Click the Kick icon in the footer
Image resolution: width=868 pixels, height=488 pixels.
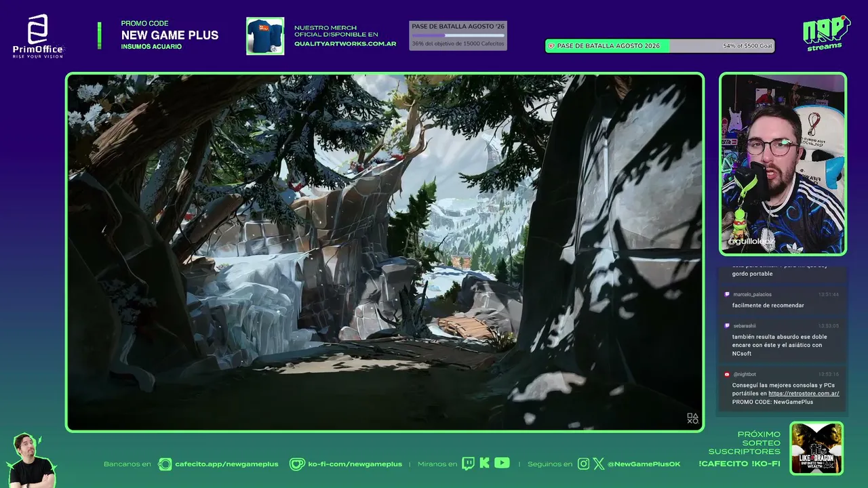(x=484, y=464)
